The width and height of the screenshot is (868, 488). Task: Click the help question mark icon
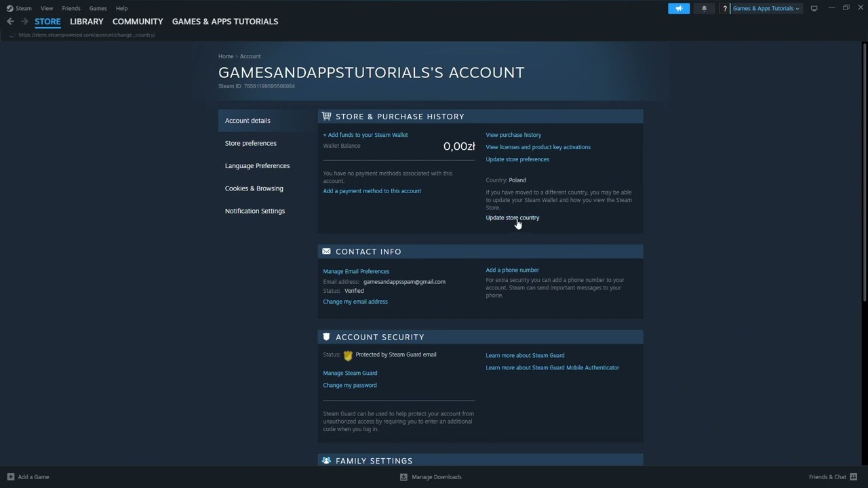click(x=725, y=8)
